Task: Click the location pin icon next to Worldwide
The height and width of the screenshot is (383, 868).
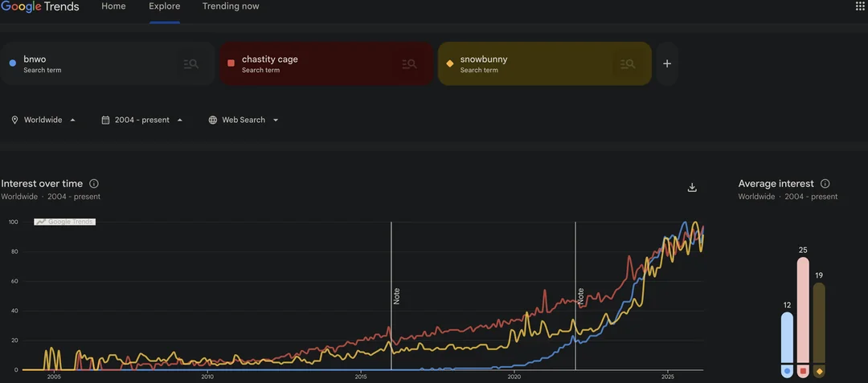Action: point(14,120)
